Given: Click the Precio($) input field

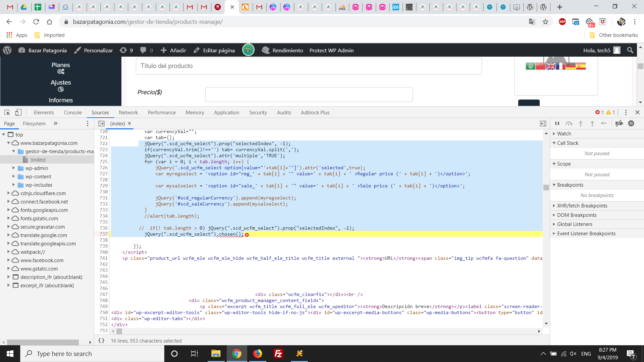Looking at the screenshot, I should pyautogui.click(x=309, y=95).
